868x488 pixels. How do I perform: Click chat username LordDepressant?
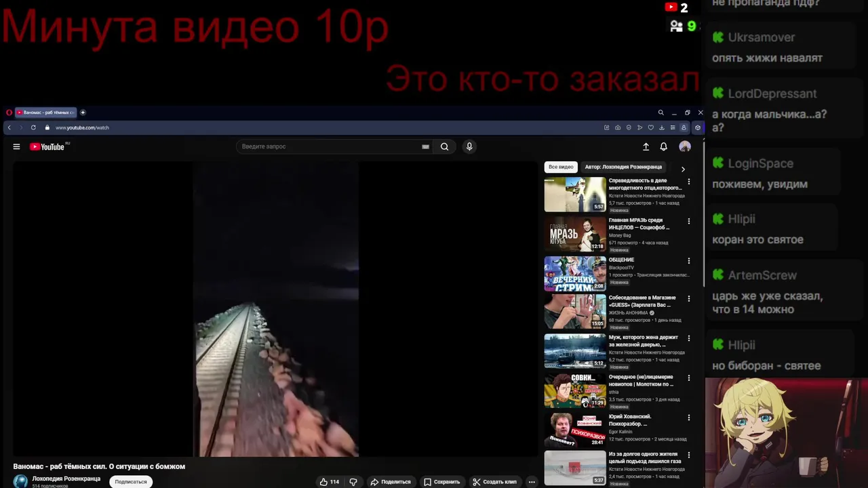[772, 94]
